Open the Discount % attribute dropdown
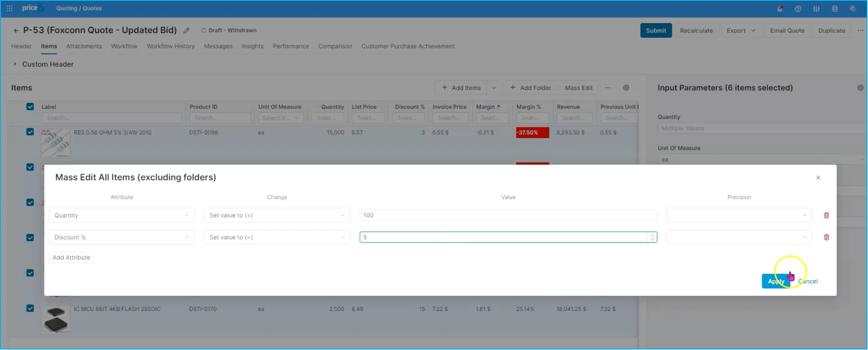The image size is (868, 350). point(121,237)
